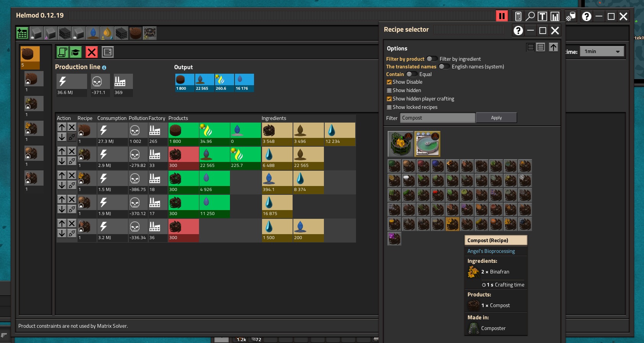Image resolution: width=644 pixels, height=343 pixels.
Task: Delete the model with the red X button
Action: click(92, 52)
